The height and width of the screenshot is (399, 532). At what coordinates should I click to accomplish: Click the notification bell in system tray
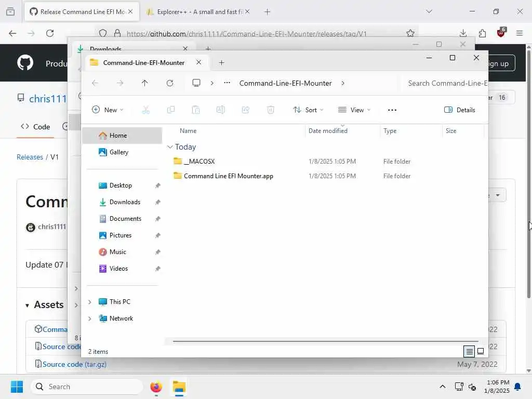coord(518,387)
